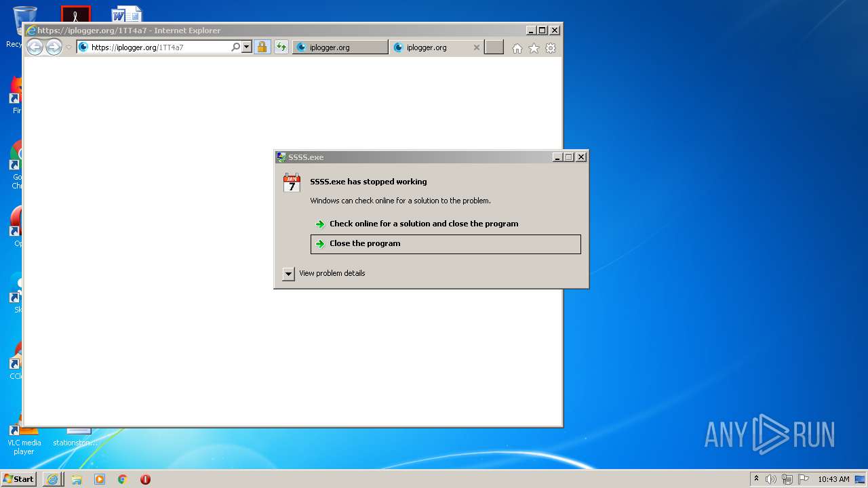Click the SSSS.exe dialog title bar icon
The width and height of the screenshot is (868, 488).
pyautogui.click(x=281, y=157)
